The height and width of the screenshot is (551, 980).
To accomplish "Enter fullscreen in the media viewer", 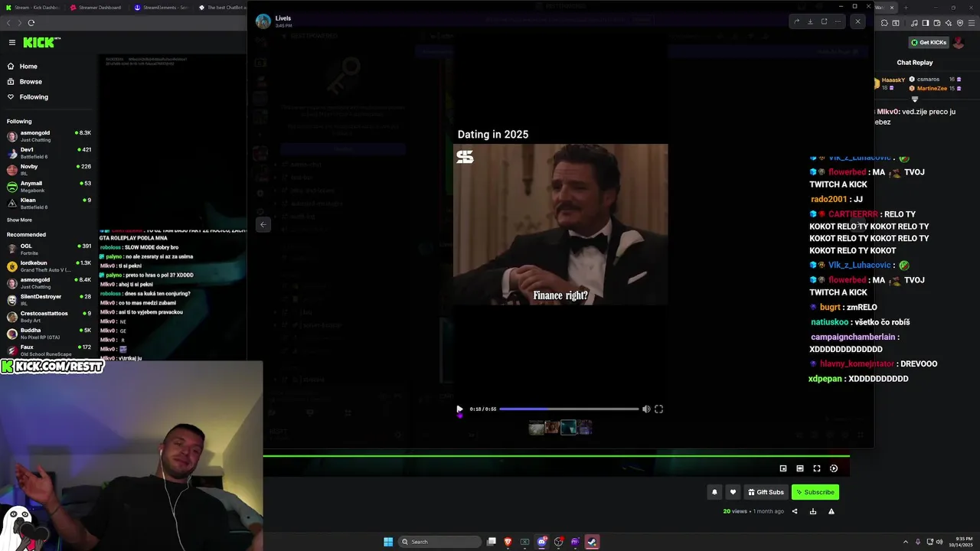I will (x=658, y=409).
